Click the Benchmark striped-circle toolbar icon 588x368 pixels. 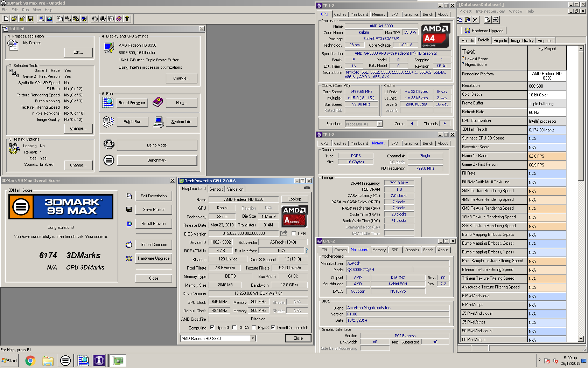[103, 19]
